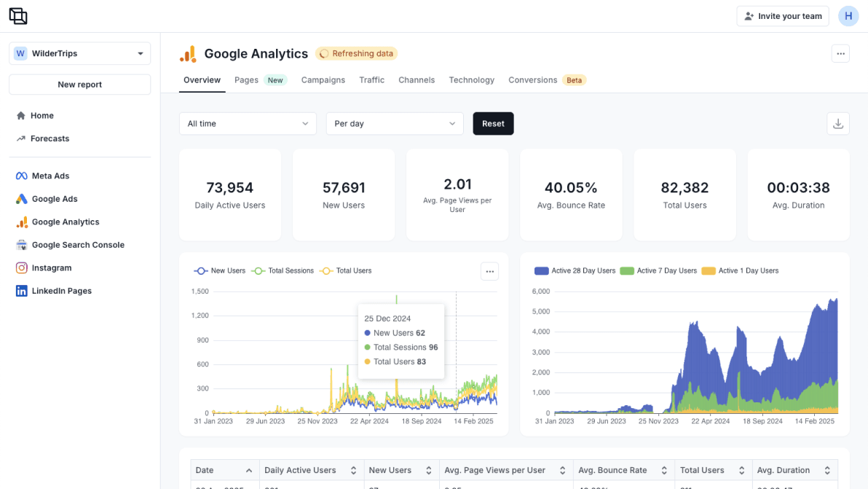Expand the All time date range dropdown
The width and height of the screenshot is (868, 489).
(x=248, y=124)
